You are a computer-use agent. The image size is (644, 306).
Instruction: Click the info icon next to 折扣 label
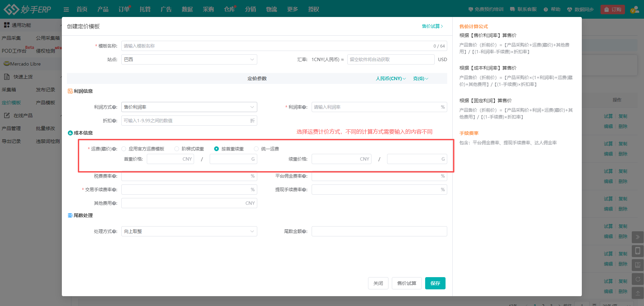coord(115,121)
